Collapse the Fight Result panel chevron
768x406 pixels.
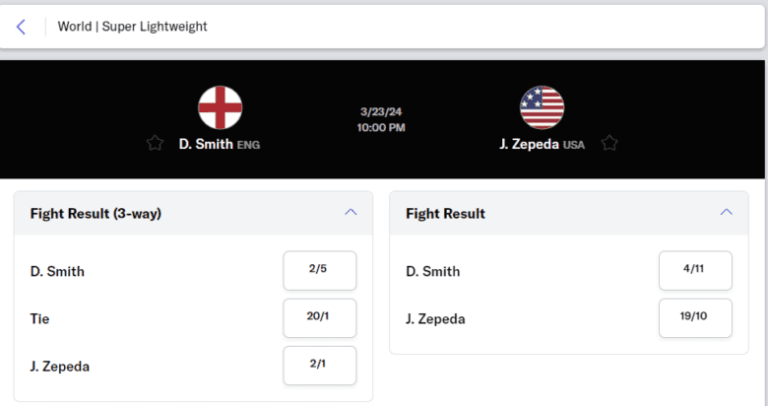[726, 213]
